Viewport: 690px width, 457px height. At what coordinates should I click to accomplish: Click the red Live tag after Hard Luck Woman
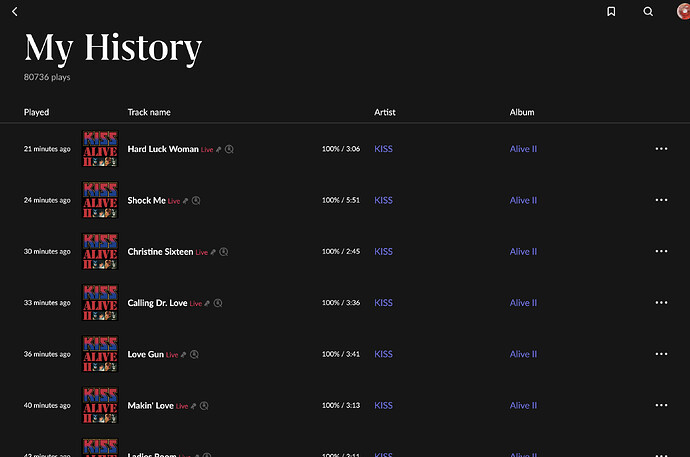[207, 150]
